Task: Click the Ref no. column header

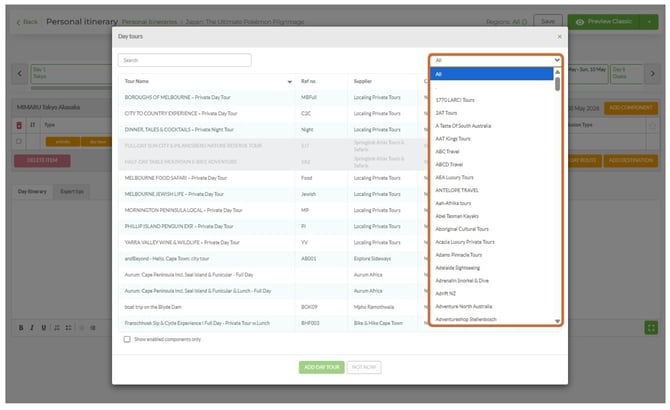Action: [308, 81]
